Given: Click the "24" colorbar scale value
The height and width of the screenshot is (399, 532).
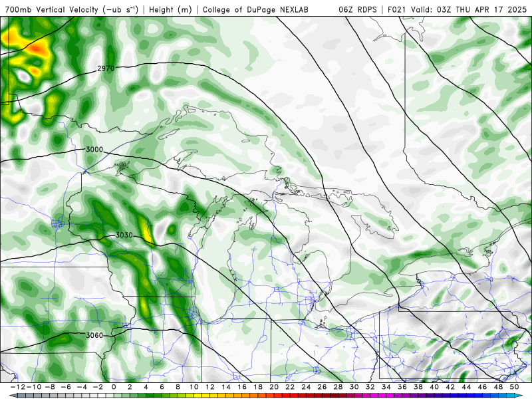Looking at the screenshot, I should (306, 387).
